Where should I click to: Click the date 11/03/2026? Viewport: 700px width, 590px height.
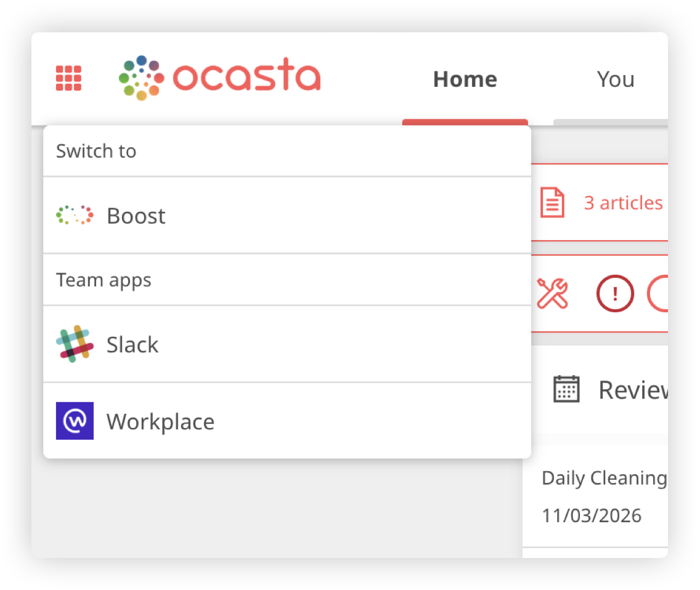(x=592, y=515)
